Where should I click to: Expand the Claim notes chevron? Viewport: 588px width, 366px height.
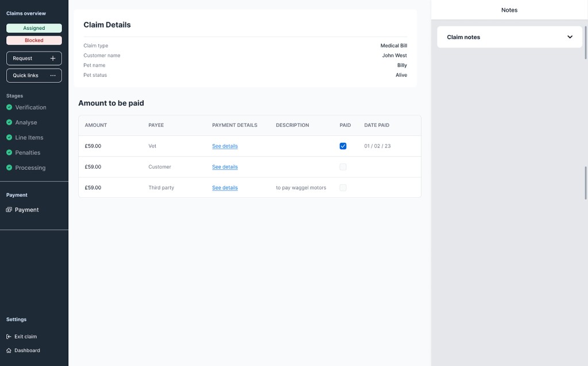click(x=570, y=37)
